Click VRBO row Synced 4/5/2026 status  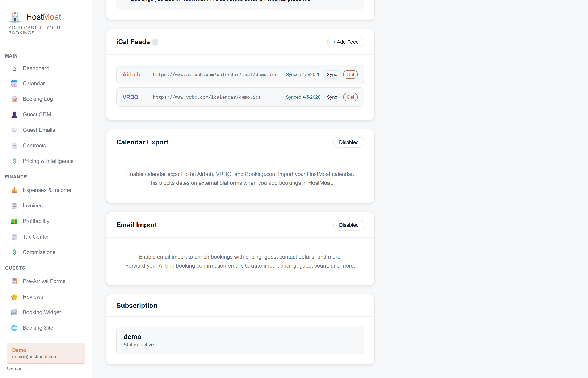(303, 97)
